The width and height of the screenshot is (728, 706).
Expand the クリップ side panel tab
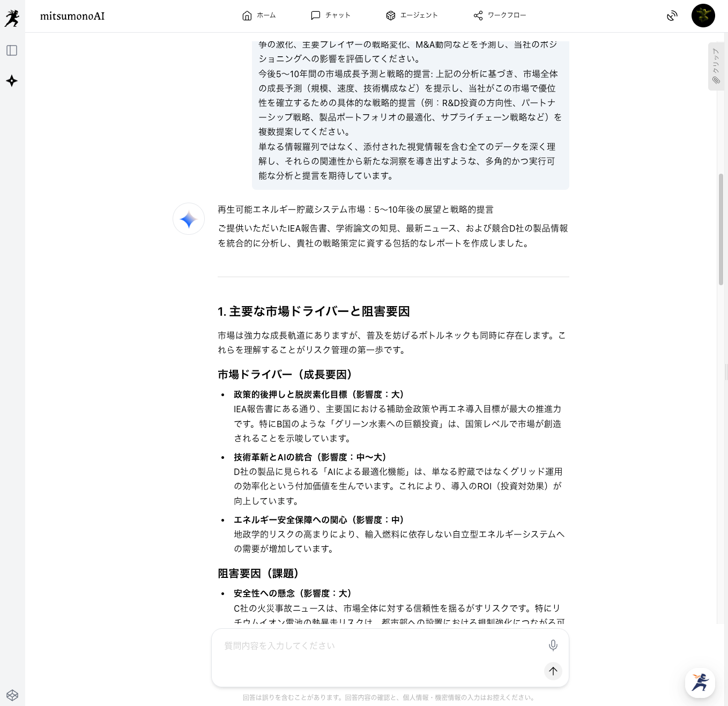coord(716,66)
